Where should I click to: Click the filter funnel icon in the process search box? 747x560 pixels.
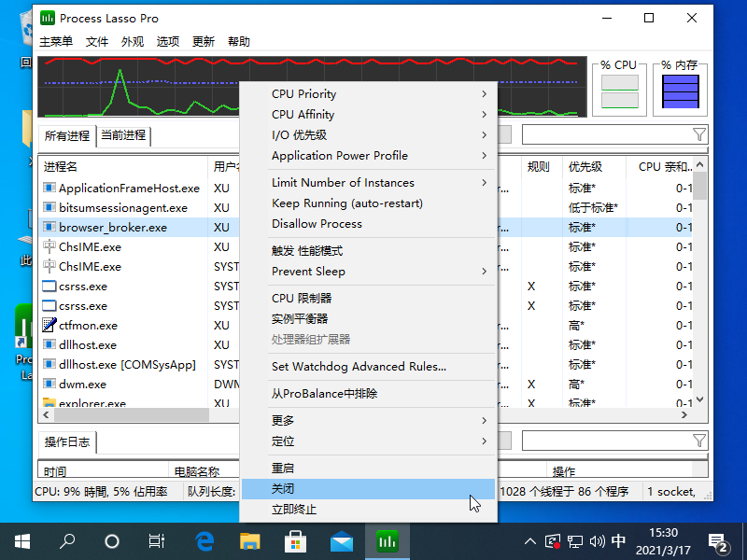point(698,134)
